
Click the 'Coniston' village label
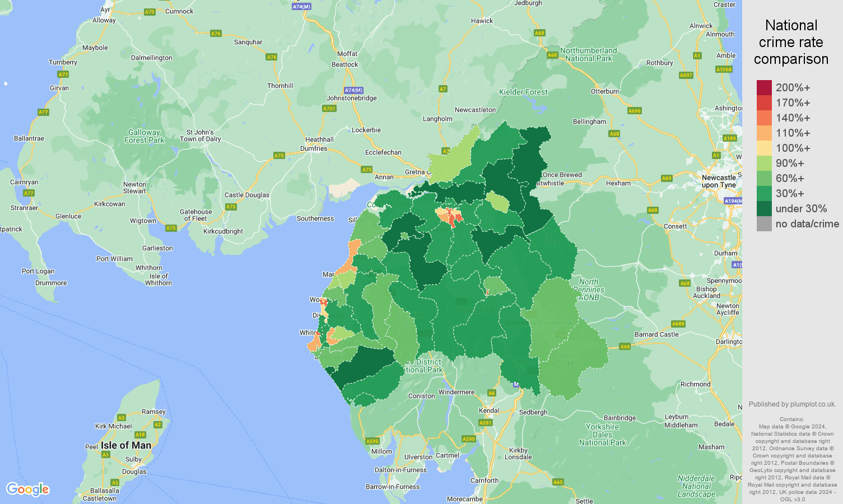[422, 396]
